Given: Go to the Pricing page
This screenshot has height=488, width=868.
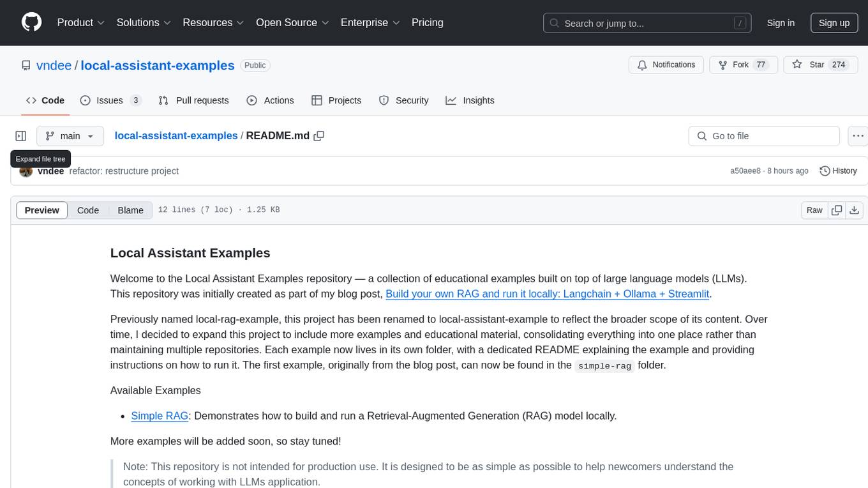Looking at the screenshot, I should coord(428,22).
